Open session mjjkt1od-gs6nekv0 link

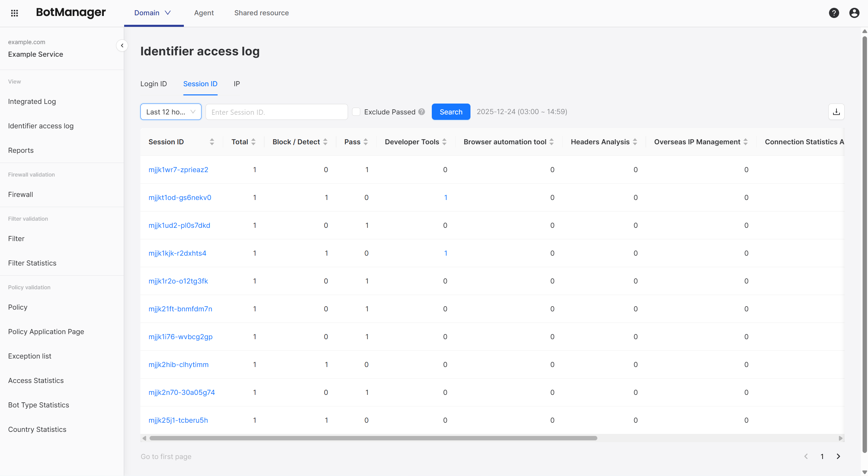click(180, 197)
